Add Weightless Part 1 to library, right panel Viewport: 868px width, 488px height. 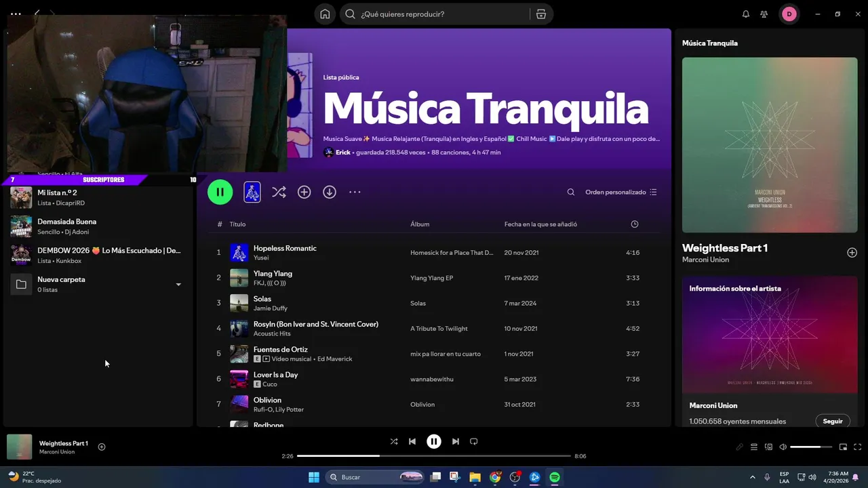click(852, 253)
